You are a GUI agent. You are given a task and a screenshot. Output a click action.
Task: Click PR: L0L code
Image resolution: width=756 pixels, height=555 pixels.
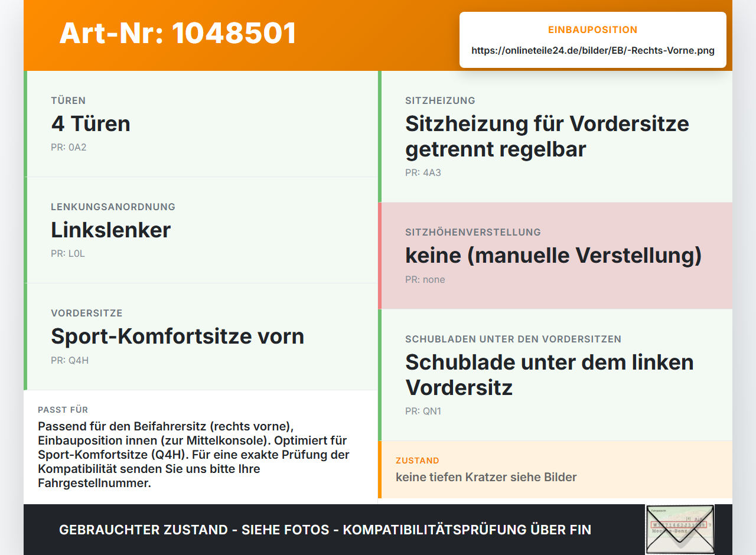click(68, 253)
